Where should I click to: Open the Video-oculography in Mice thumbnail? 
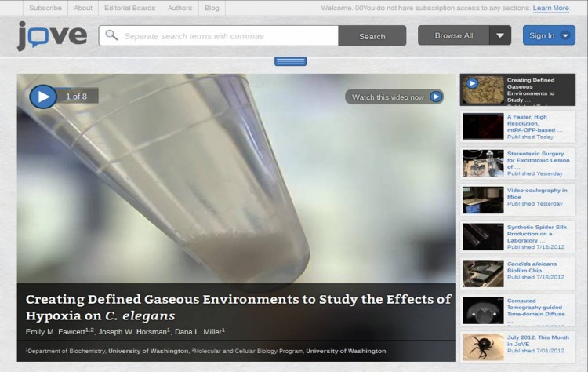click(x=483, y=199)
